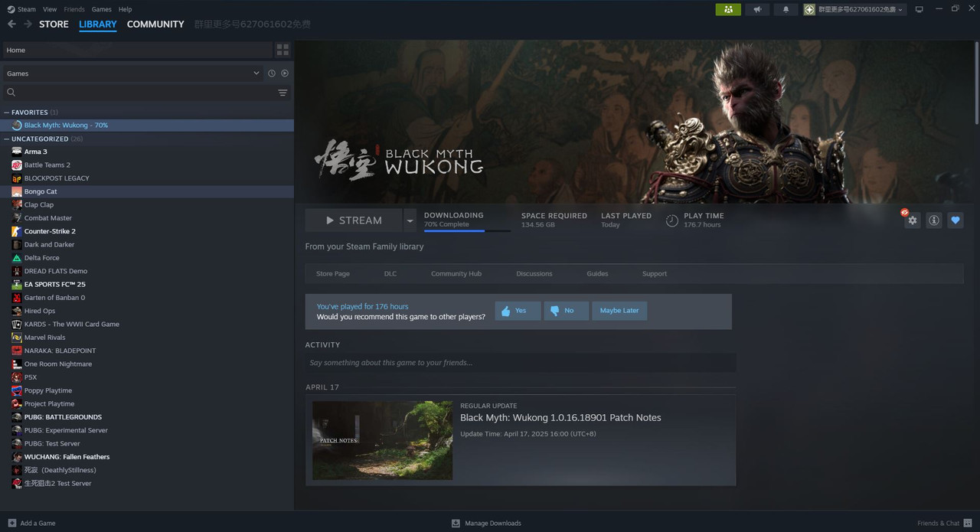The height and width of the screenshot is (532, 980).
Task: Click the page vertical scrollbar
Action: 977,83
